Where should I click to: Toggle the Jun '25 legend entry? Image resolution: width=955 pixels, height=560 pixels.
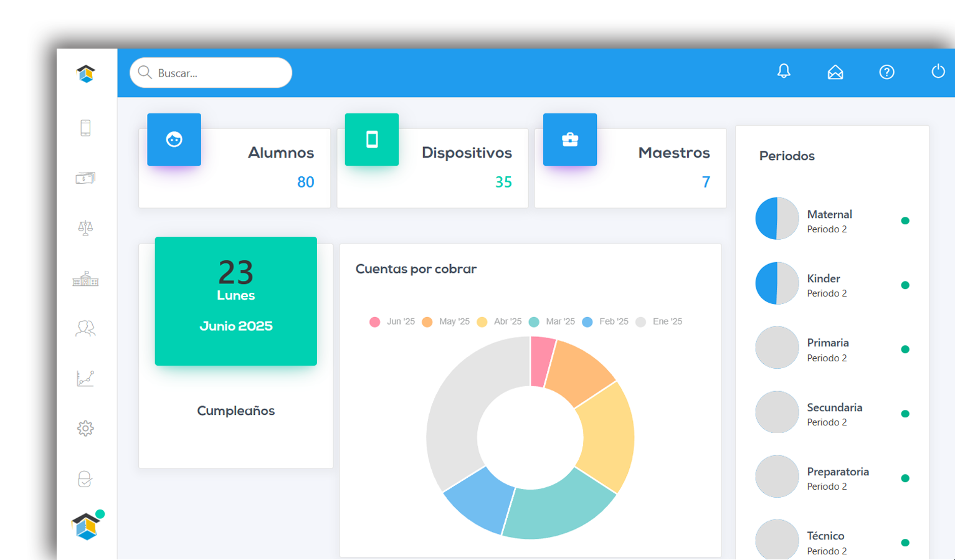pyautogui.click(x=392, y=322)
